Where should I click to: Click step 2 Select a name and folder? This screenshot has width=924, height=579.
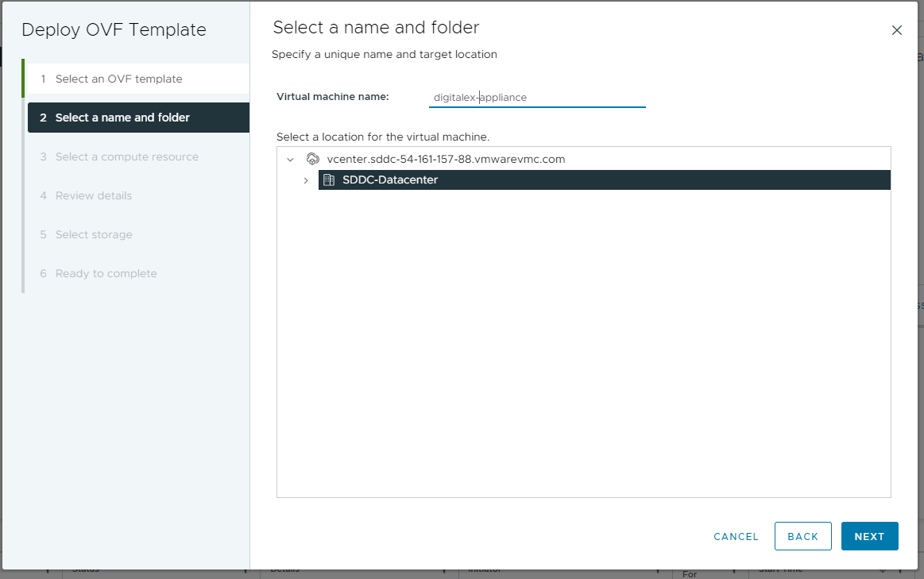coord(122,118)
